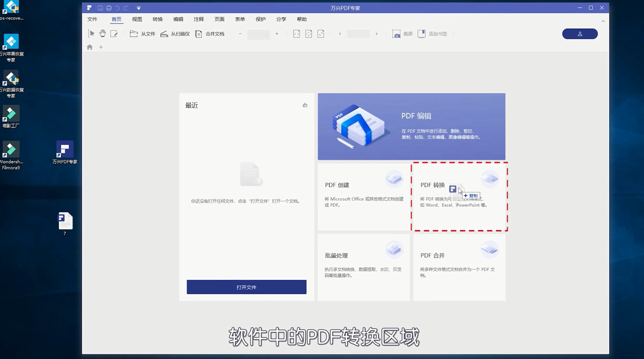The height and width of the screenshot is (359, 644).
Task: Select desktop file named 7
Action: coord(65,224)
